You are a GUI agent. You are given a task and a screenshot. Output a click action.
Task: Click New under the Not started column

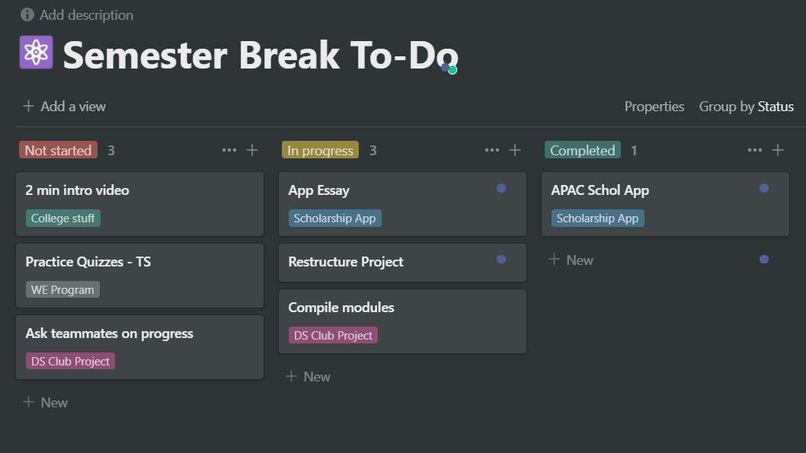point(45,402)
